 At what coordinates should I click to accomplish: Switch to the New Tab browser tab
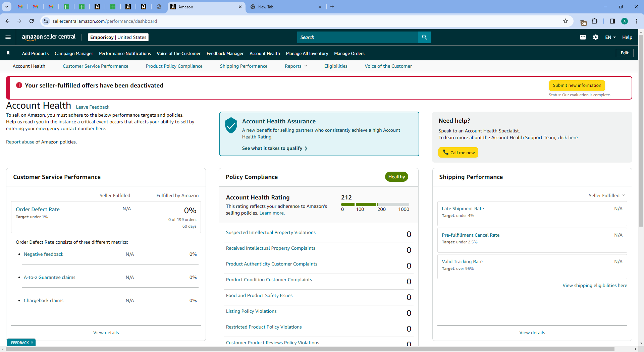pos(286,7)
